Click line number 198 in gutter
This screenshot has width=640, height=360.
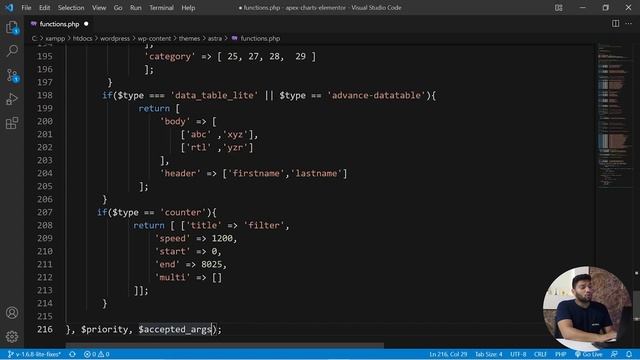pos(44,95)
